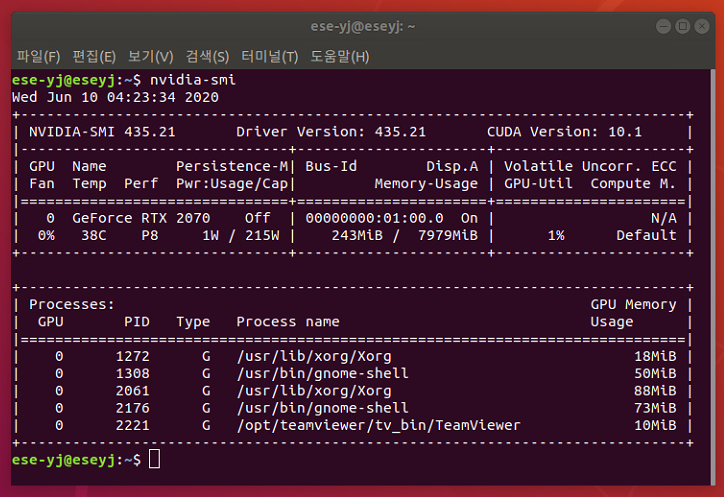Click the Disp.A header text
The image size is (724, 497).
[452, 166]
